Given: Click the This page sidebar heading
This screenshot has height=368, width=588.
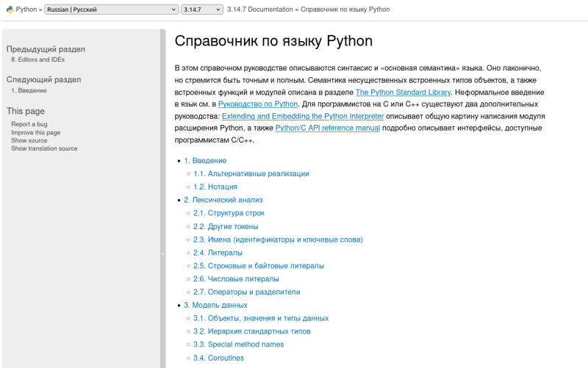Looking at the screenshot, I should pyautogui.click(x=26, y=111).
